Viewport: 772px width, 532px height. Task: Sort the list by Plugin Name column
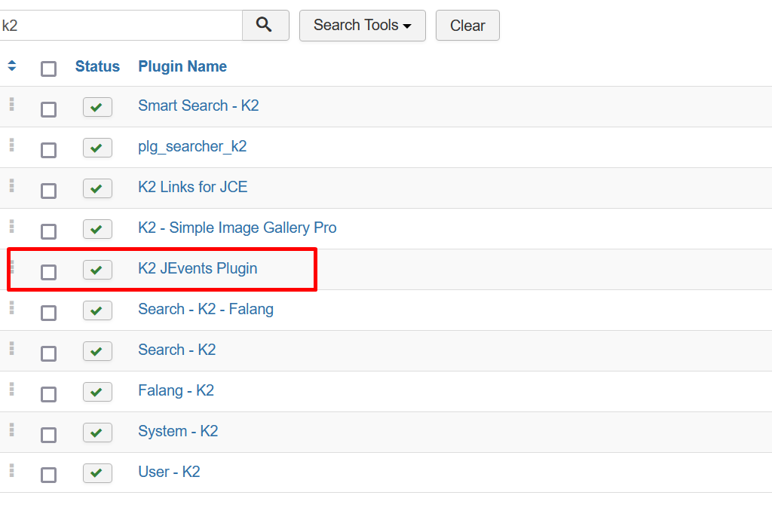click(x=182, y=66)
